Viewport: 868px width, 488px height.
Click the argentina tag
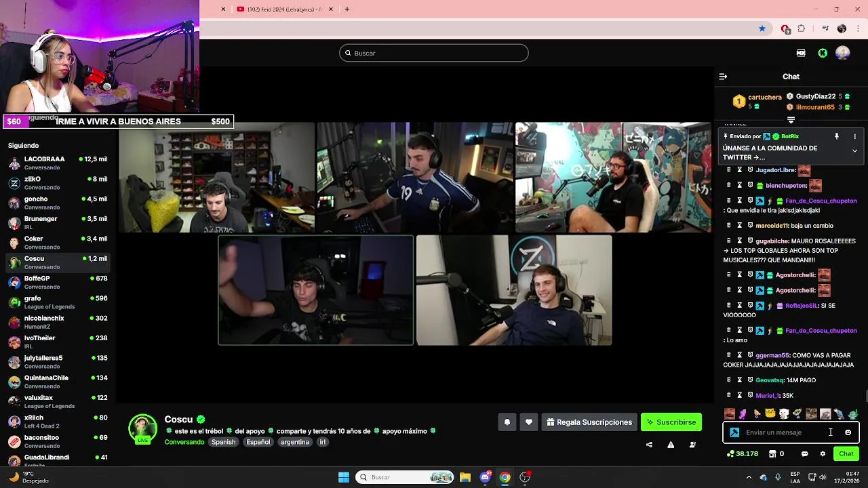[x=295, y=442]
